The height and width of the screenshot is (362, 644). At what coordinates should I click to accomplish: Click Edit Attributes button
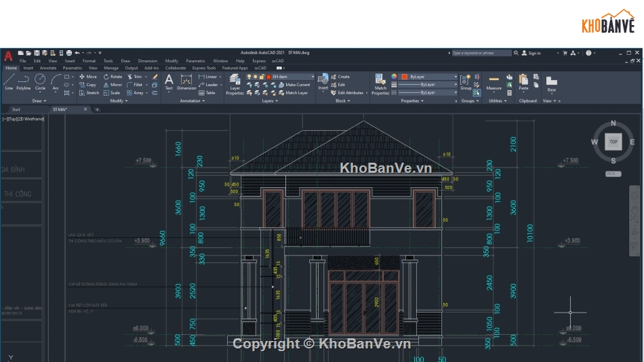click(x=347, y=93)
